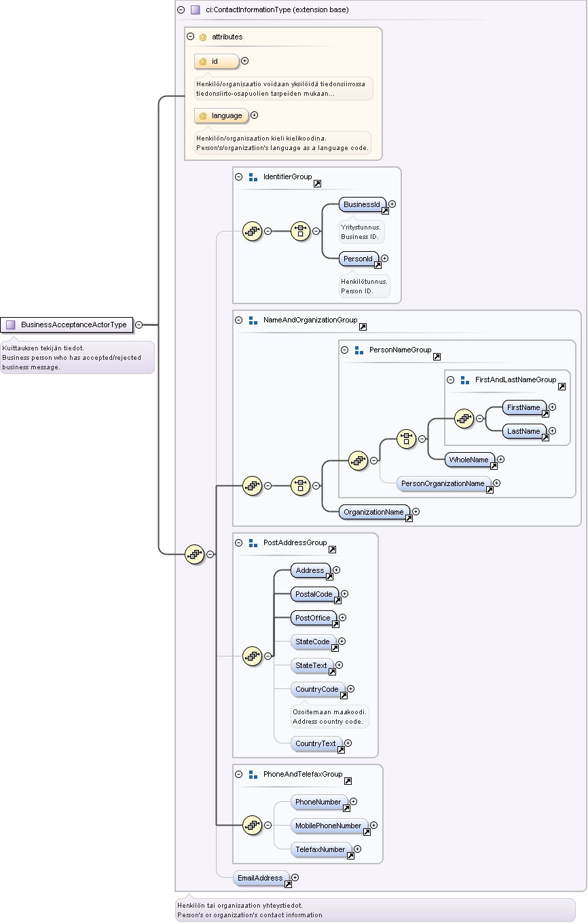
Task: Collapse the FirstAndLastNameGroup box
Action: pos(450,380)
